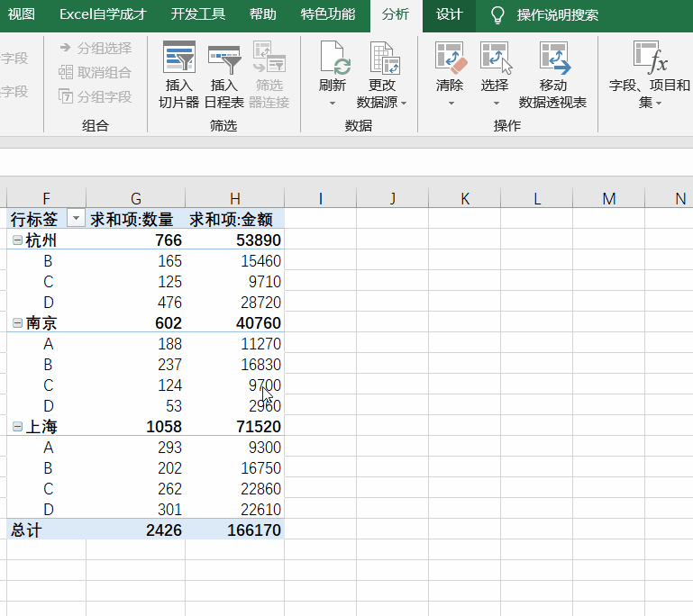The image size is (693, 616).
Task: Click quantity cell 602 for 南京
Action: 136,322
